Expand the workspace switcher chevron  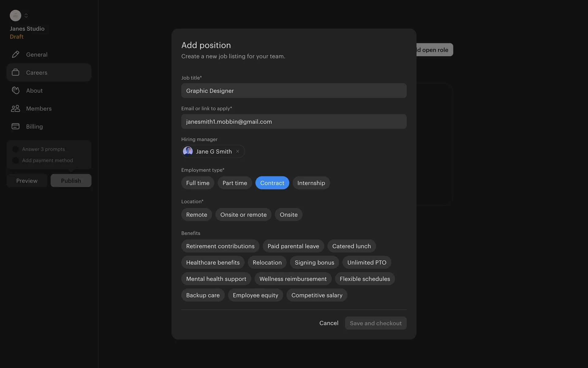tap(26, 15)
